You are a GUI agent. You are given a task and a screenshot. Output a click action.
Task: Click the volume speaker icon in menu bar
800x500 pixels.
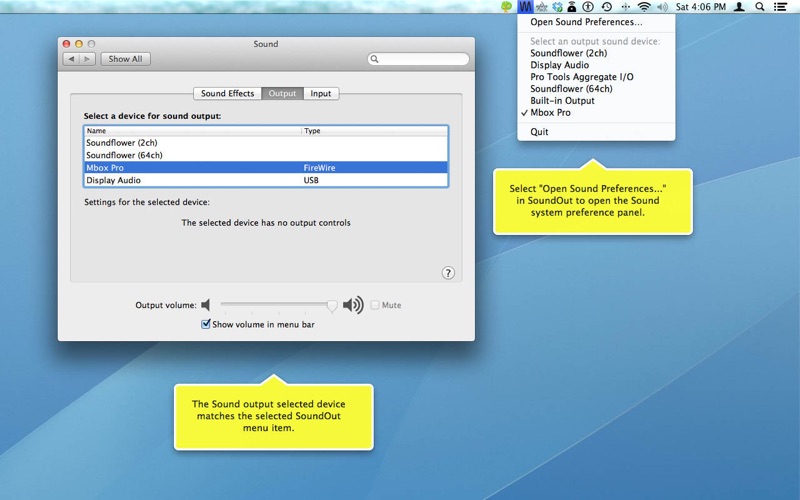pos(662,7)
